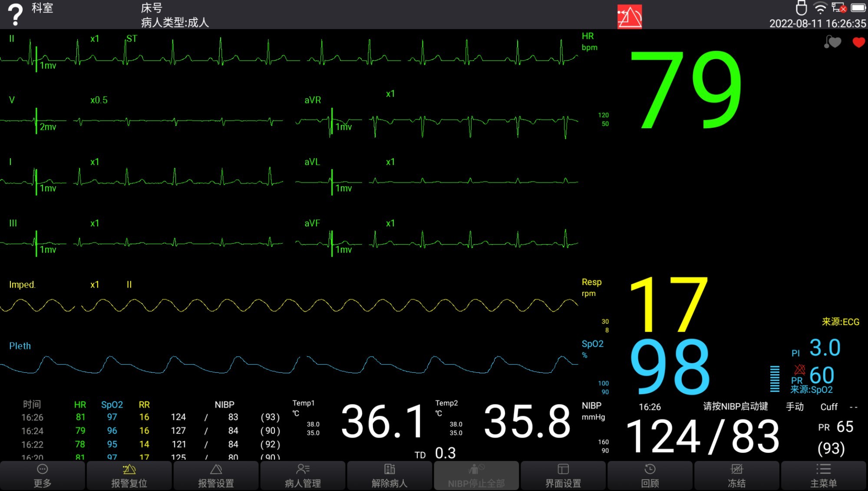Open the 回顾 review screen
The image size is (868, 491).
pos(650,475)
